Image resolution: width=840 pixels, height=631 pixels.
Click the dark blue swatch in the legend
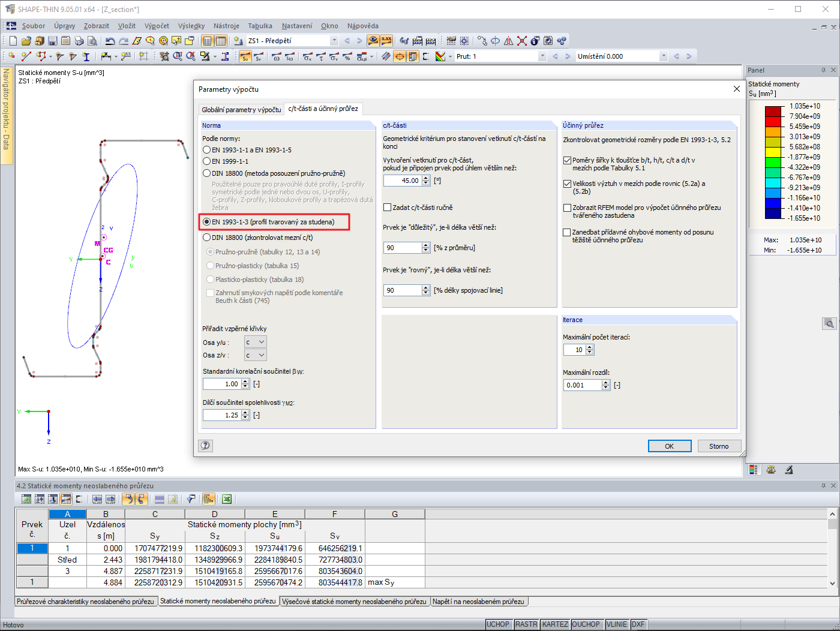point(773,213)
